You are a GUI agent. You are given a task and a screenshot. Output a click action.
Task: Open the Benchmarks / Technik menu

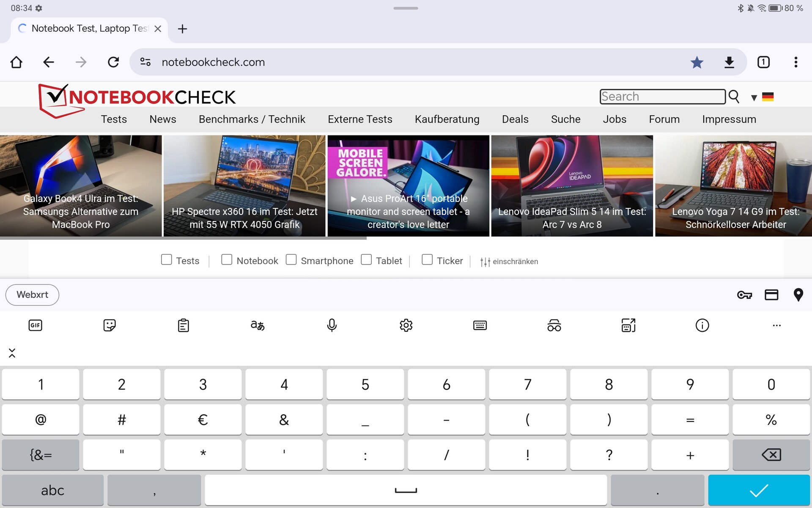(x=252, y=119)
